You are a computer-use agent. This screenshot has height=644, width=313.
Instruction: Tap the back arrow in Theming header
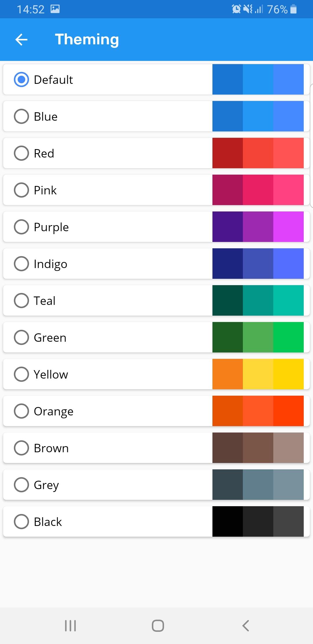pos(21,39)
